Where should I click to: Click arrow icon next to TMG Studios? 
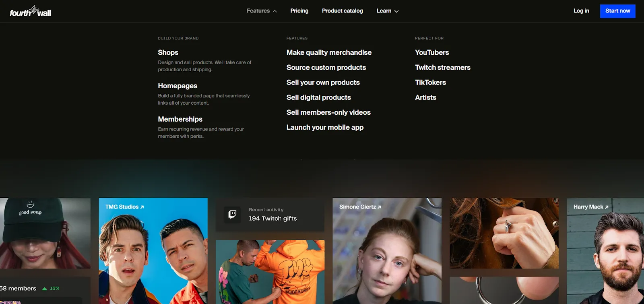142,207
